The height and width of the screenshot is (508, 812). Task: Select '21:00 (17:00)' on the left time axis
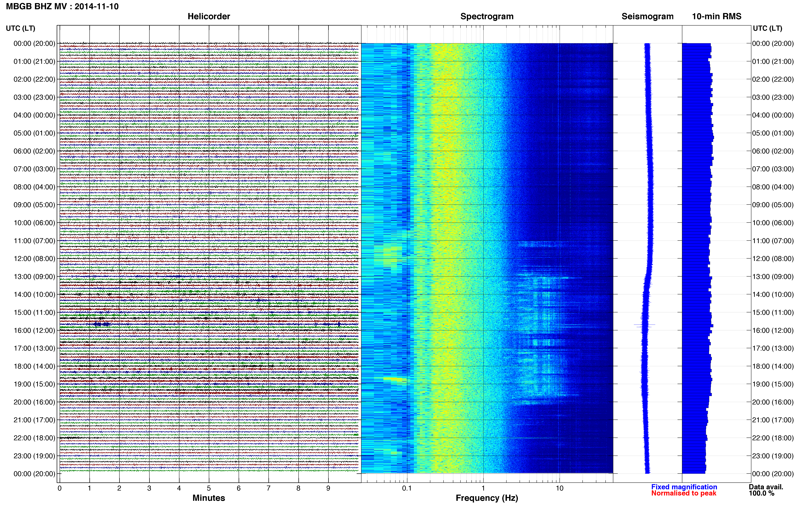34,420
